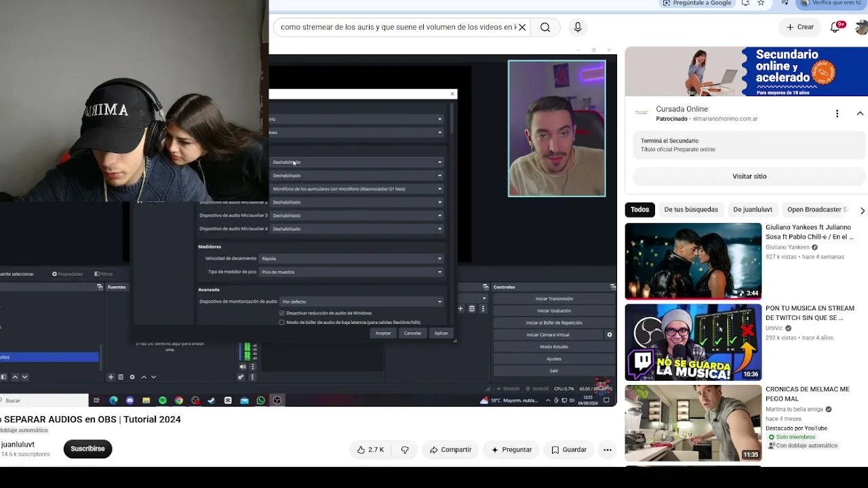Open the Maonocaster microphone device dropdown
The width and height of the screenshot is (868, 488).
[x=357, y=189]
